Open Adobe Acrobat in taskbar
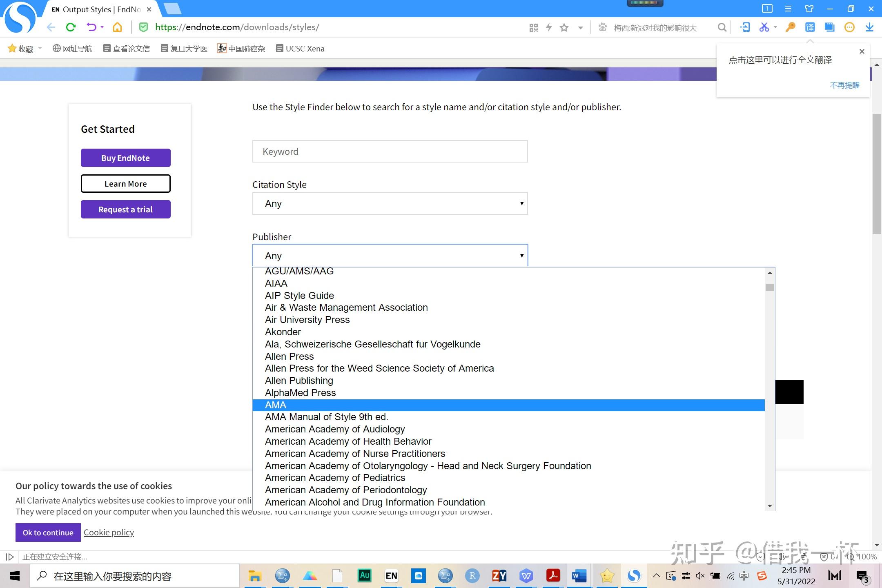 [553, 576]
